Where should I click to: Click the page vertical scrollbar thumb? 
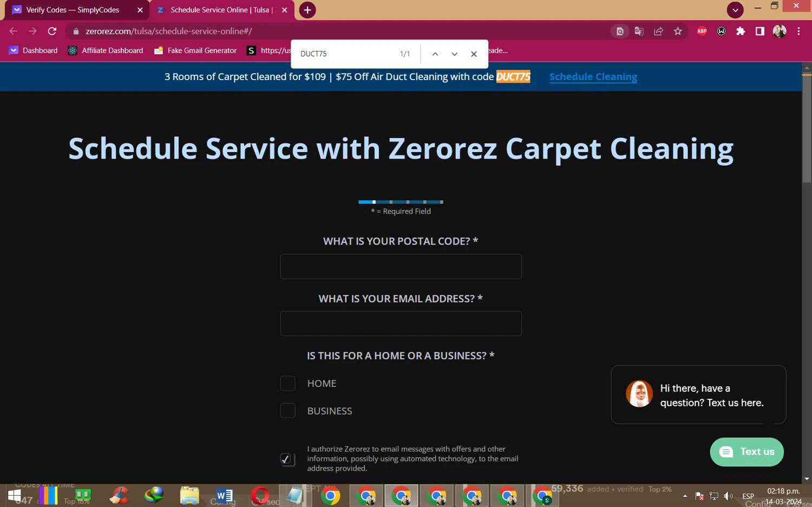click(x=807, y=128)
